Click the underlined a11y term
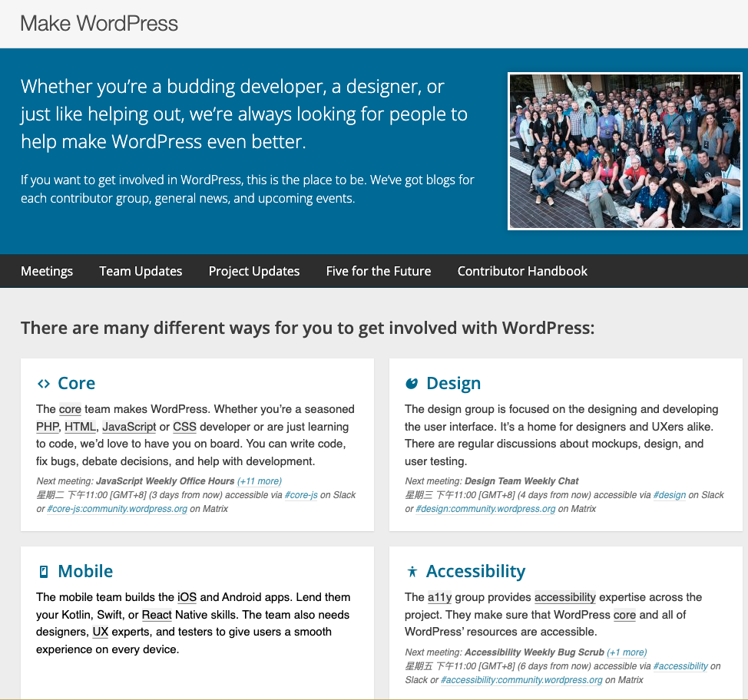Image resolution: width=748 pixels, height=700 pixels. click(439, 597)
